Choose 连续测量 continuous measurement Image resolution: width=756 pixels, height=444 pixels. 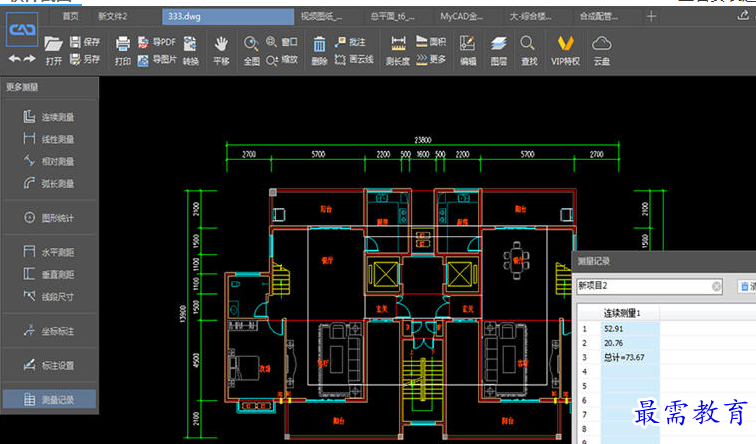(x=49, y=117)
